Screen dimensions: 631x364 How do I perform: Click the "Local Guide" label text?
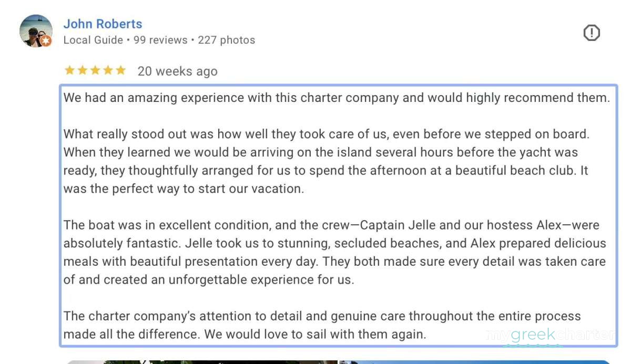pos(93,40)
